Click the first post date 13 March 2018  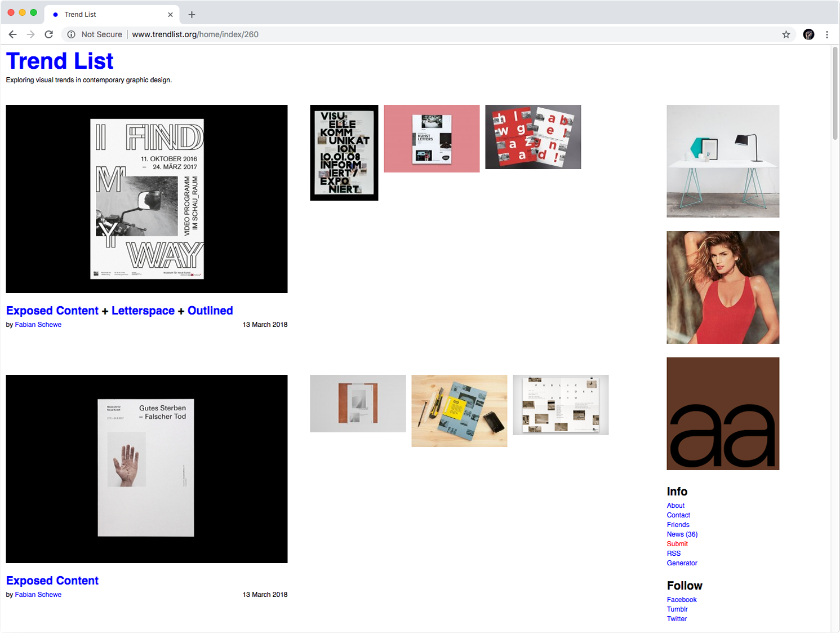265,325
